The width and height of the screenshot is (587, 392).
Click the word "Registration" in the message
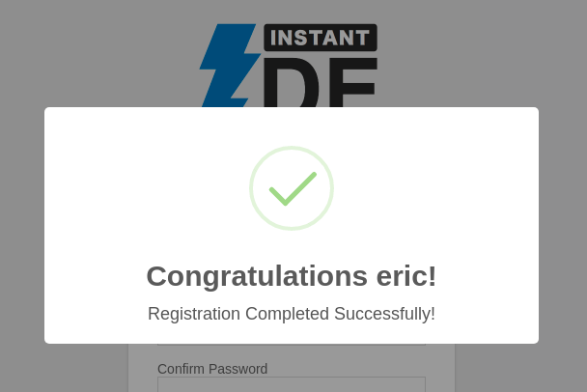(194, 314)
